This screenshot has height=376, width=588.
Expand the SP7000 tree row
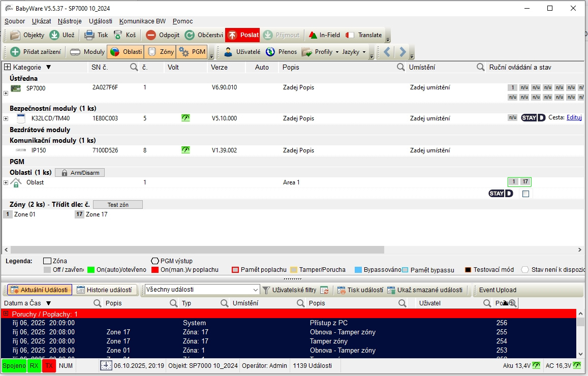6,93
